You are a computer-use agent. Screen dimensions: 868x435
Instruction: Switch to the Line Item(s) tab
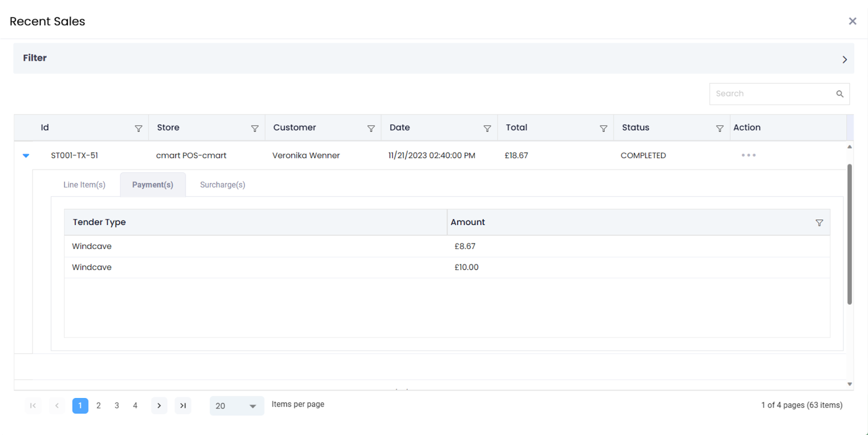tap(84, 185)
